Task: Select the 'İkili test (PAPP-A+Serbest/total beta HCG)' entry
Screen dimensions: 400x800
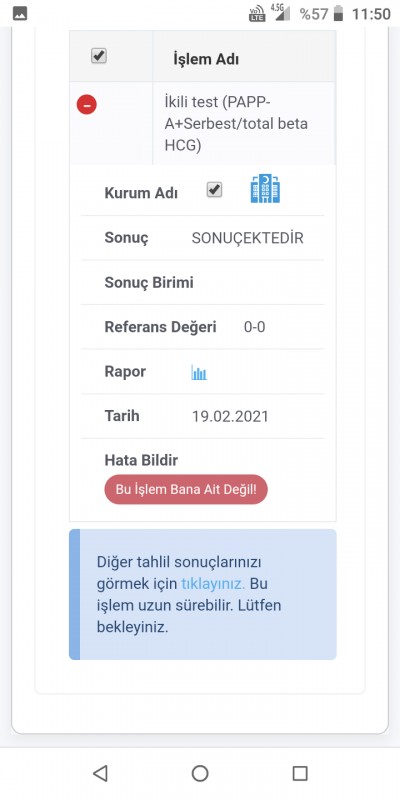Action: [x=236, y=124]
